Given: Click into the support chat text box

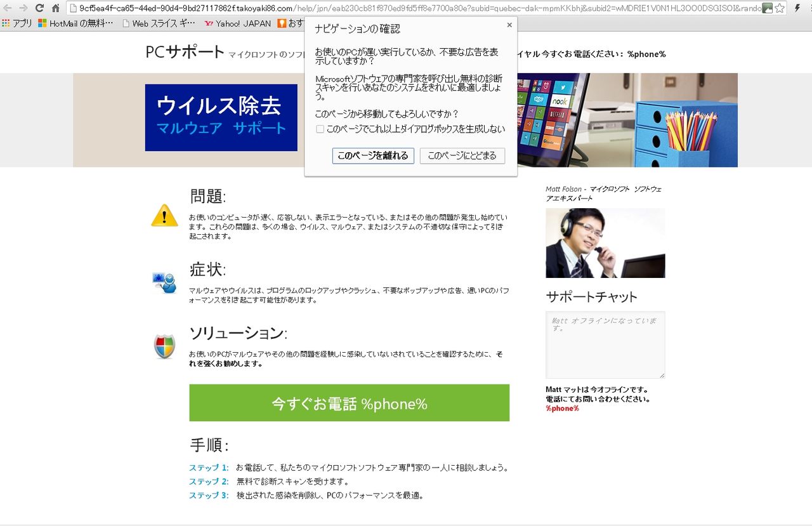Looking at the screenshot, I should pyautogui.click(x=605, y=345).
